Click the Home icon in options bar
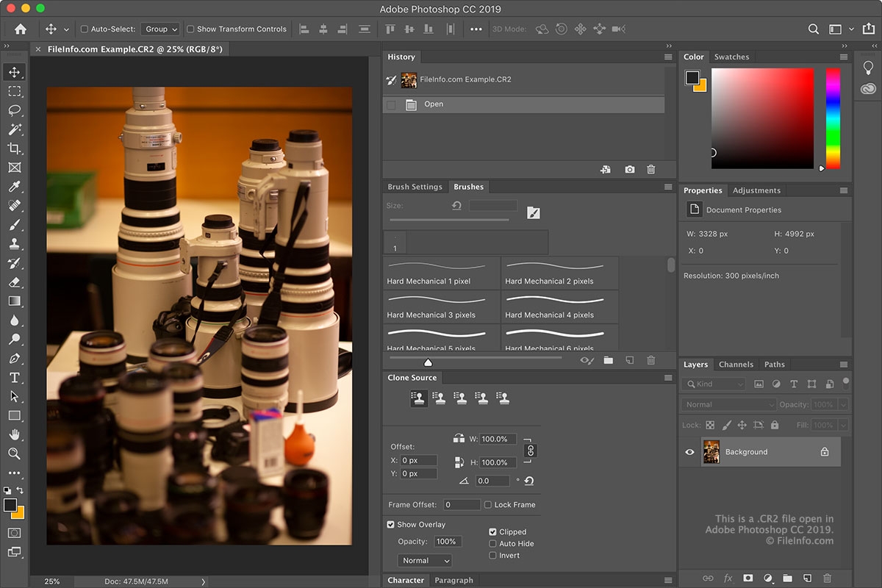Viewport: 882px width, 588px height. (21, 29)
